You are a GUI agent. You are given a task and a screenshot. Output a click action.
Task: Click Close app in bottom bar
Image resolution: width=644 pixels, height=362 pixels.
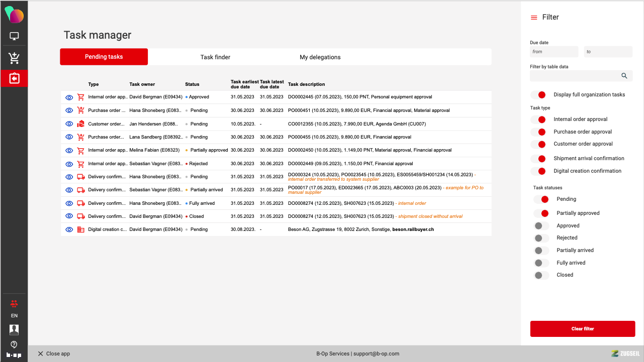54,353
